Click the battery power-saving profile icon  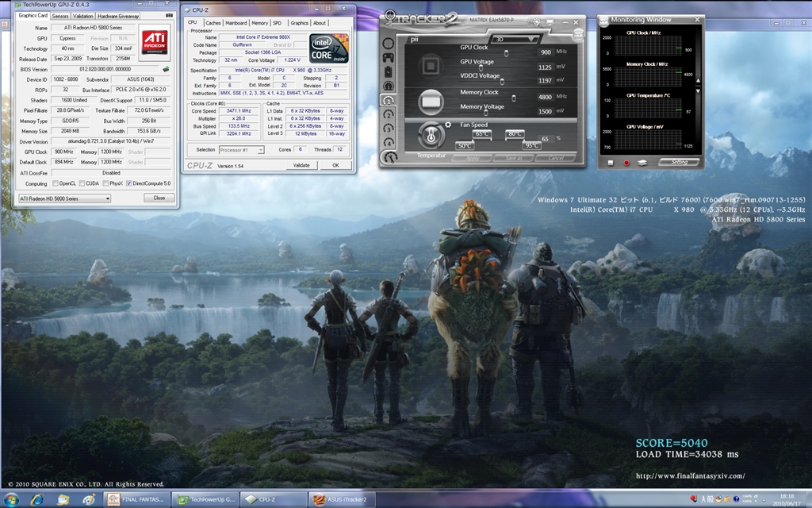(x=388, y=71)
